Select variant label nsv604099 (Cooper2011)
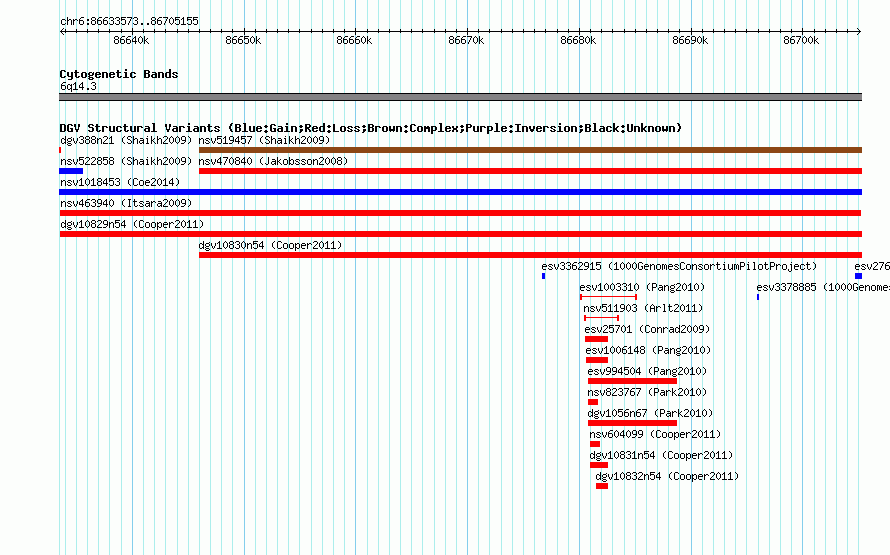The image size is (890, 555). pos(655,434)
